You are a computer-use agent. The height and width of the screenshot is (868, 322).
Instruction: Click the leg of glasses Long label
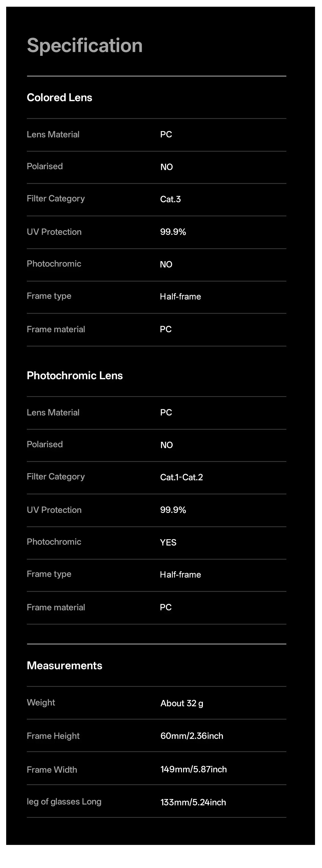64,802
